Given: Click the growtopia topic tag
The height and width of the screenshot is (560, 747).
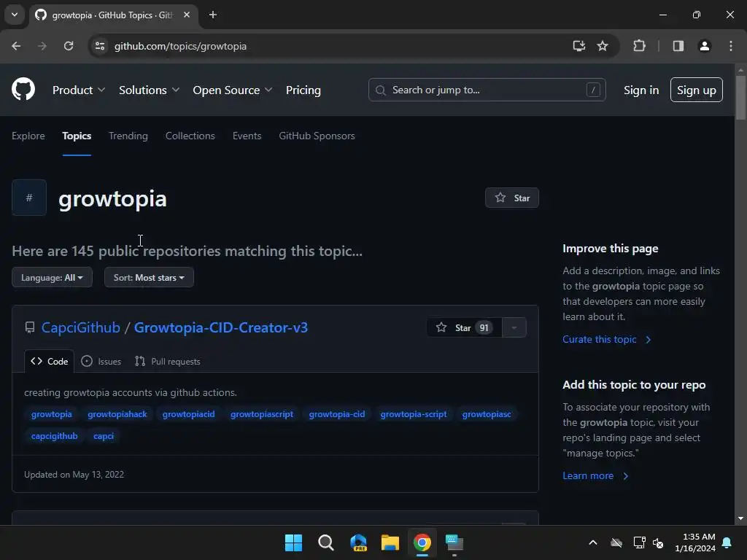Looking at the screenshot, I should (52, 414).
